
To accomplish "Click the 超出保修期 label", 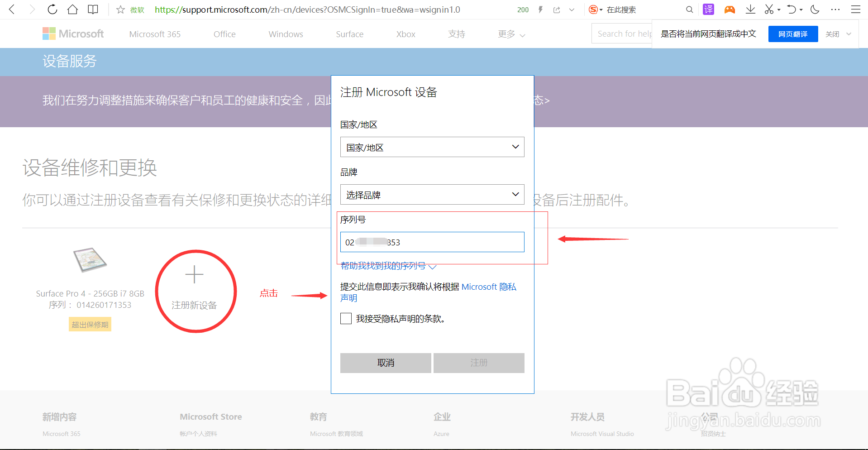I will (90, 325).
